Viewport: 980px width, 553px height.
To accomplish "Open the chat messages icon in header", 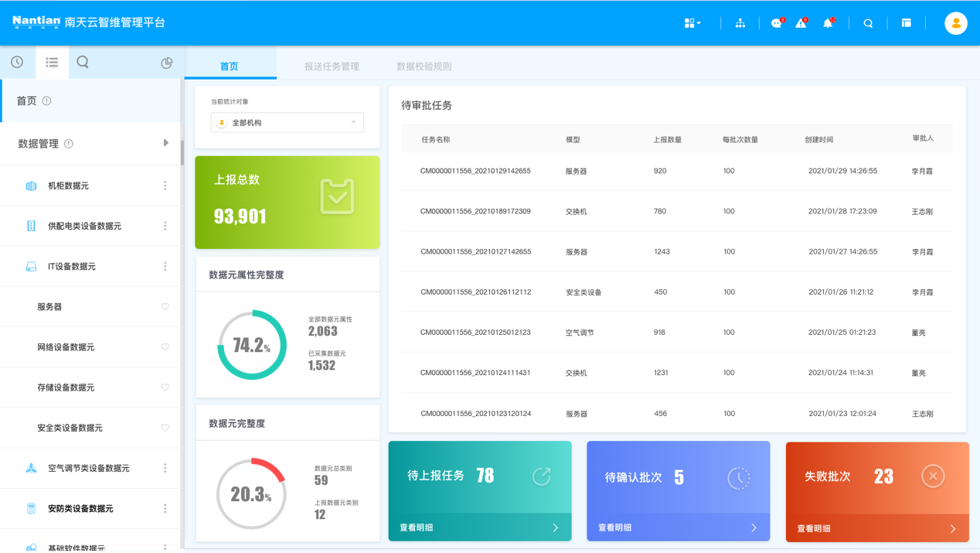I will pos(776,23).
